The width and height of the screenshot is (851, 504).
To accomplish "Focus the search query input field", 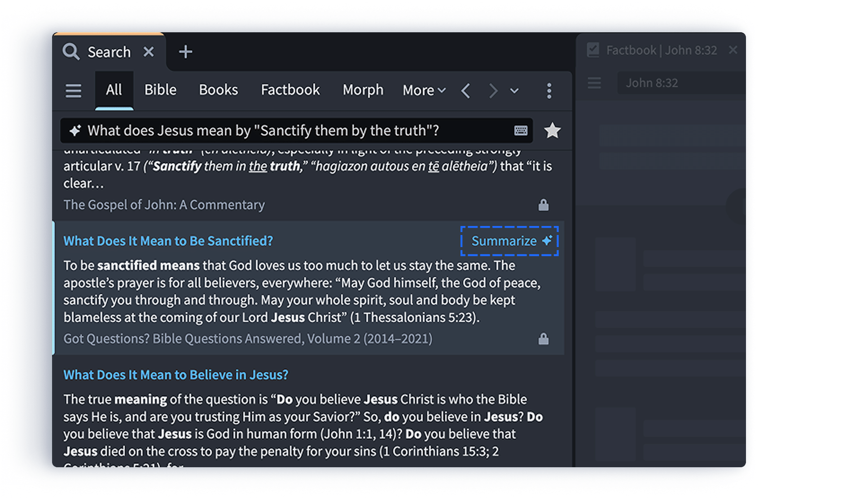I will tap(297, 130).
